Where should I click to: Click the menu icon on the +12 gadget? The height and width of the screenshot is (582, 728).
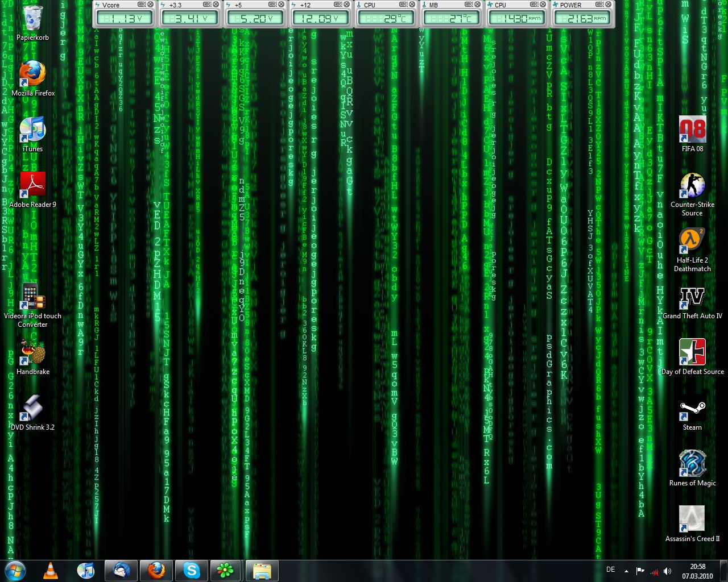coord(338,5)
